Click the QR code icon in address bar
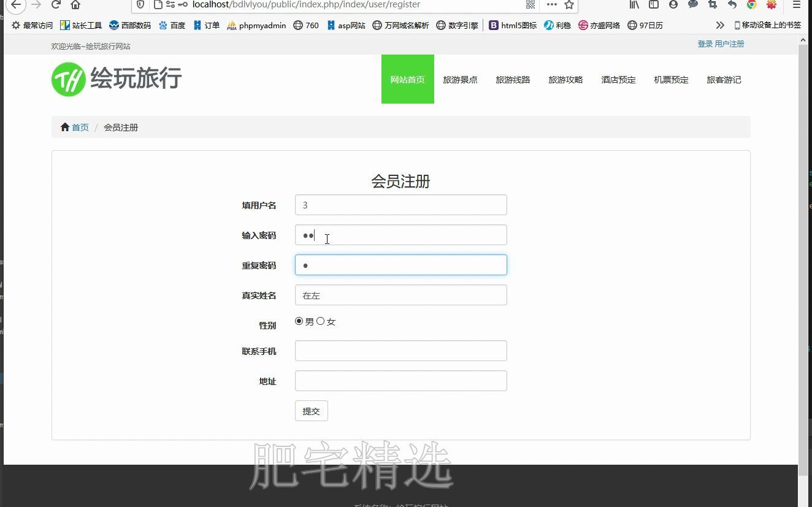Image resolution: width=812 pixels, height=507 pixels. click(530, 5)
